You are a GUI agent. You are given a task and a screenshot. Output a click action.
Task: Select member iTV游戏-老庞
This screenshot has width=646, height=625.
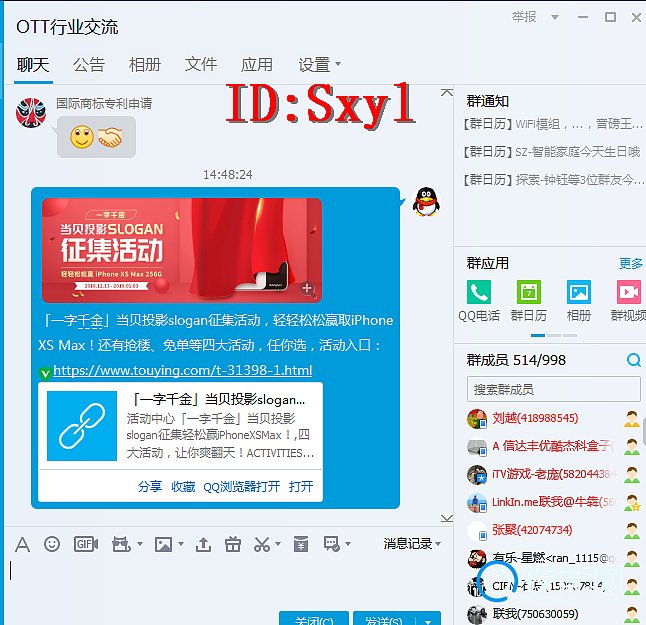554,474
